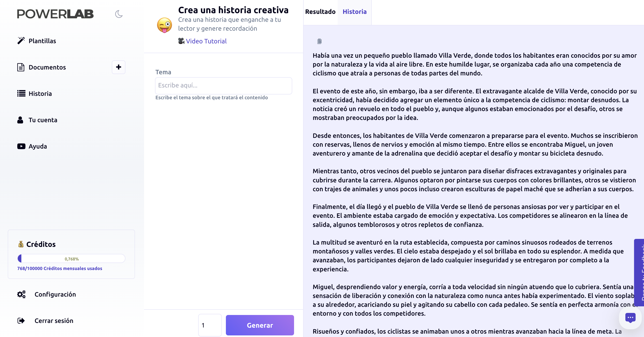
Task: Open Ayuda video help
Action: click(37, 146)
